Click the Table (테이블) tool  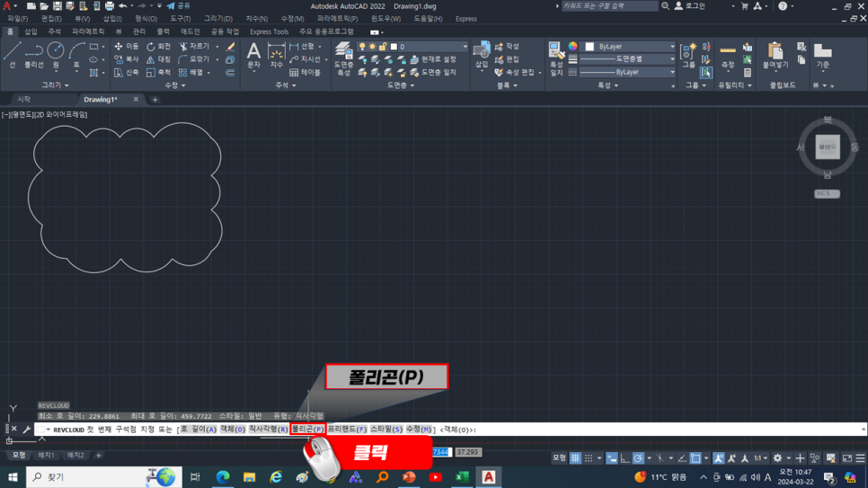[305, 73]
